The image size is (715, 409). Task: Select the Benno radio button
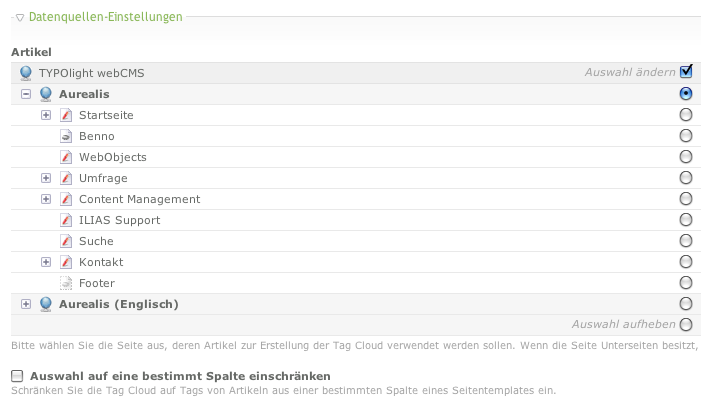[686, 136]
